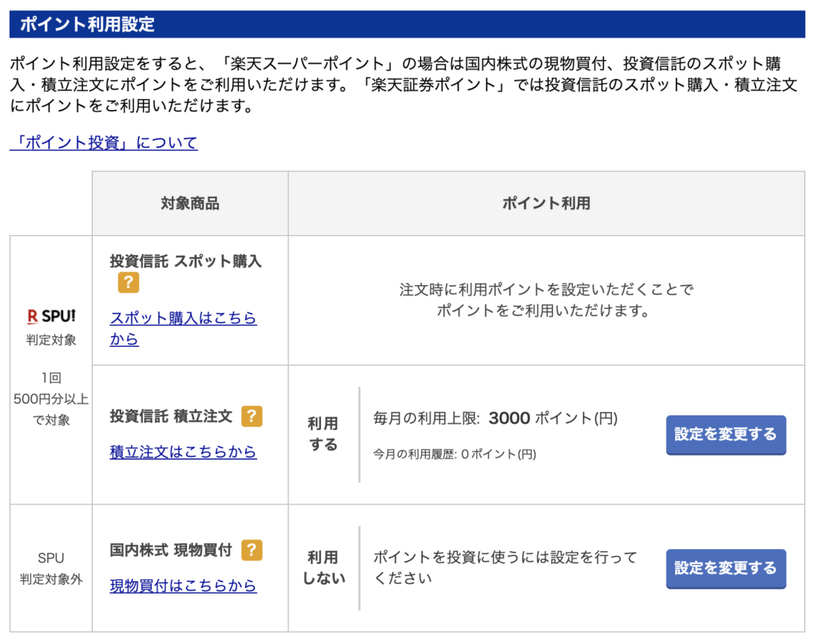818x644 pixels.
Task: Click 設定を変更する for 投資信託 積立注文
Action: pos(725,435)
